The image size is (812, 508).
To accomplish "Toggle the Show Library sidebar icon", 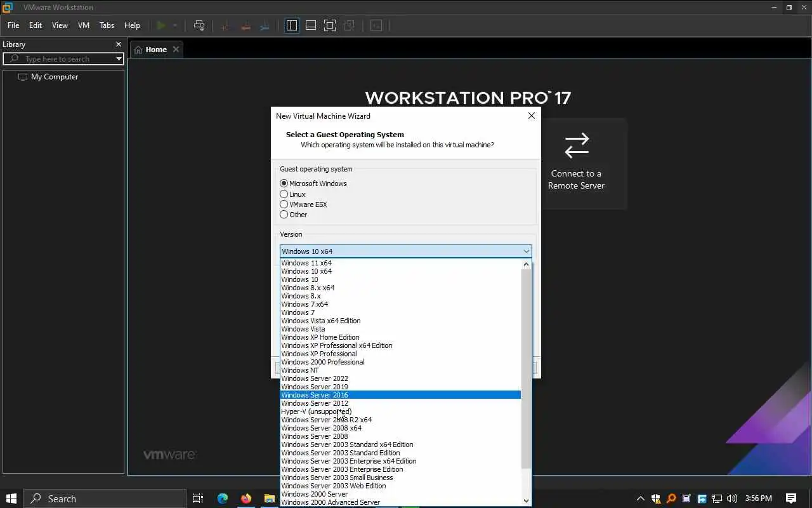I will 292,25.
